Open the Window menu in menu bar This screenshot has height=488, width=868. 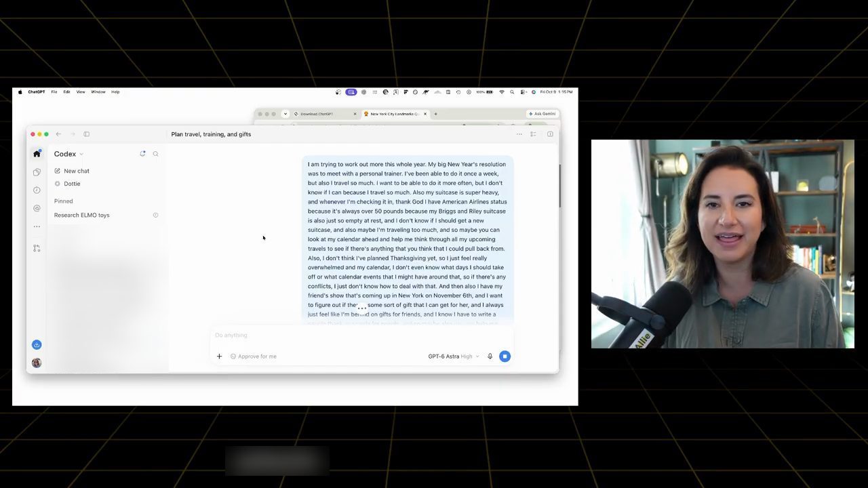[x=98, y=91]
